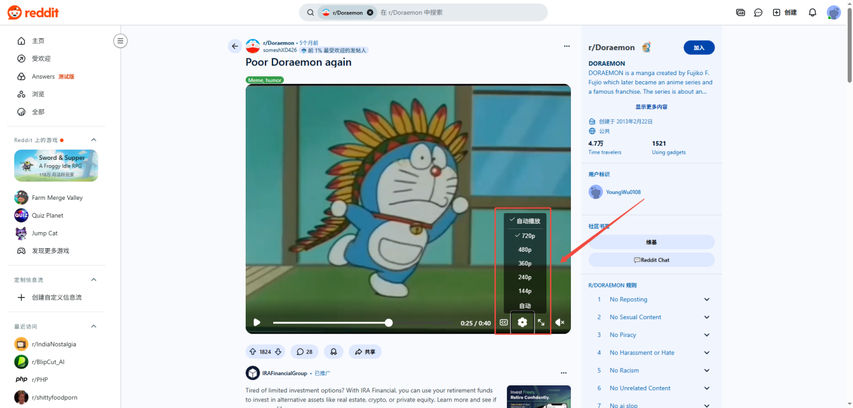The height and width of the screenshot is (408, 853).
Task: Click the Meme_humor flair tag
Action: [264, 80]
